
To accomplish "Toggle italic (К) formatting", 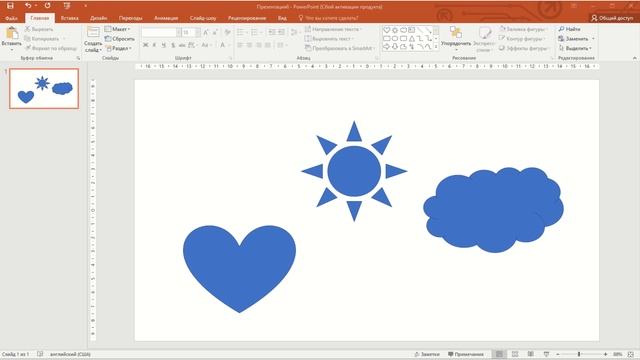I will (x=154, y=45).
